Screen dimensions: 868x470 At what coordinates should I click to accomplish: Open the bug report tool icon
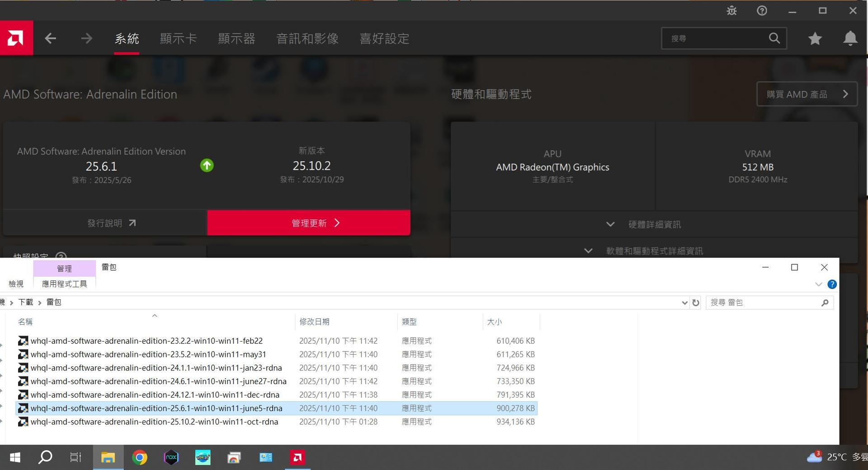731,10
